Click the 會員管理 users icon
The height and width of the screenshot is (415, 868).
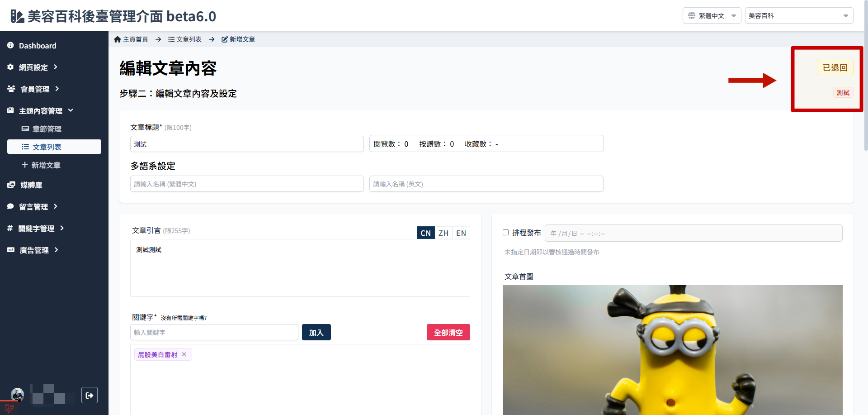pyautogui.click(x=11, y=89)
